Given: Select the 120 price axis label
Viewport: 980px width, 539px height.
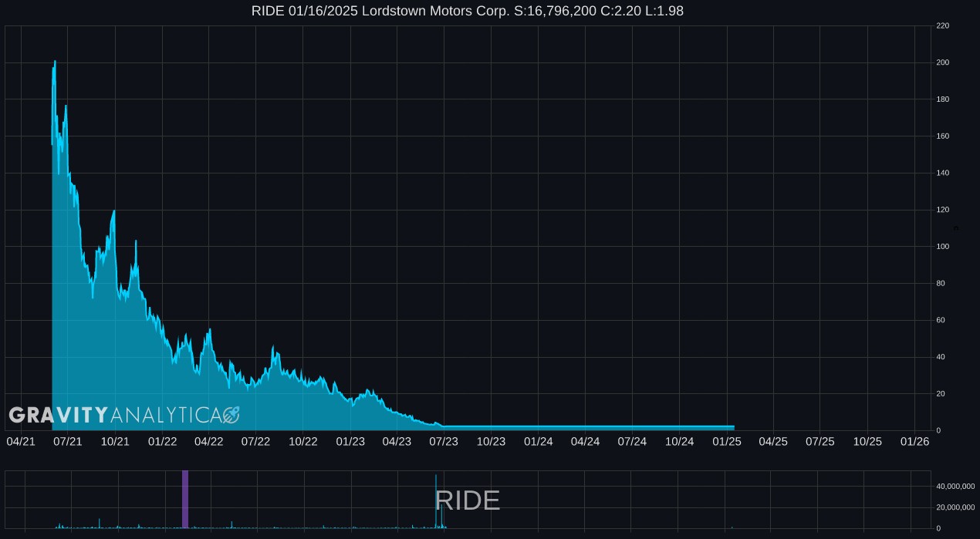Looking at the screenshot, I should point(942,210).
